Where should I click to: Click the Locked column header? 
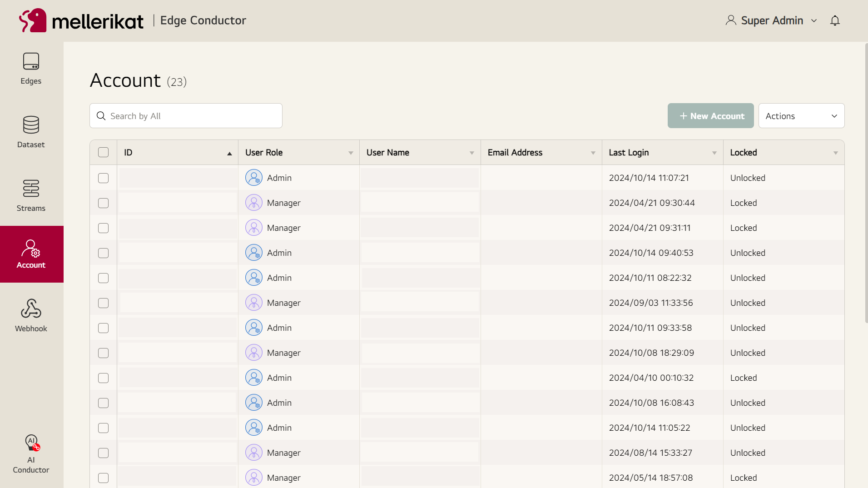point(784,153)
